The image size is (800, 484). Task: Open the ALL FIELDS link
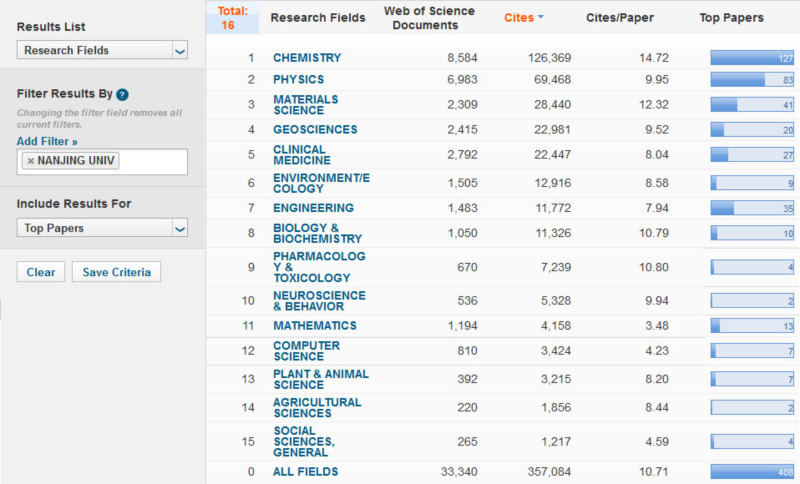(x=305, y=472)
